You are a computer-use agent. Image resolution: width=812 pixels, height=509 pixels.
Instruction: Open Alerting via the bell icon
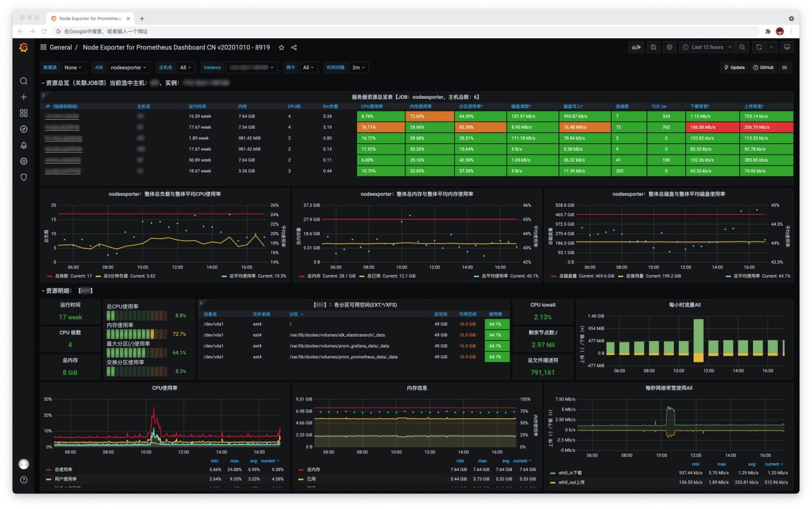[x=23, y=146]
